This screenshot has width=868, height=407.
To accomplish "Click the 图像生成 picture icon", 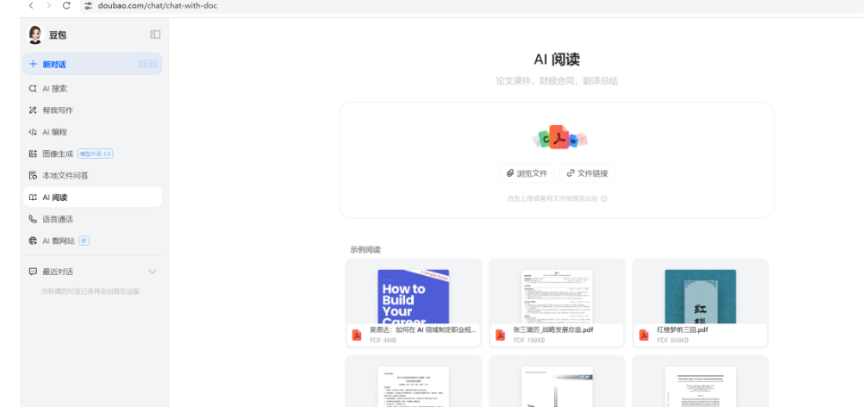I will [33, 154].
